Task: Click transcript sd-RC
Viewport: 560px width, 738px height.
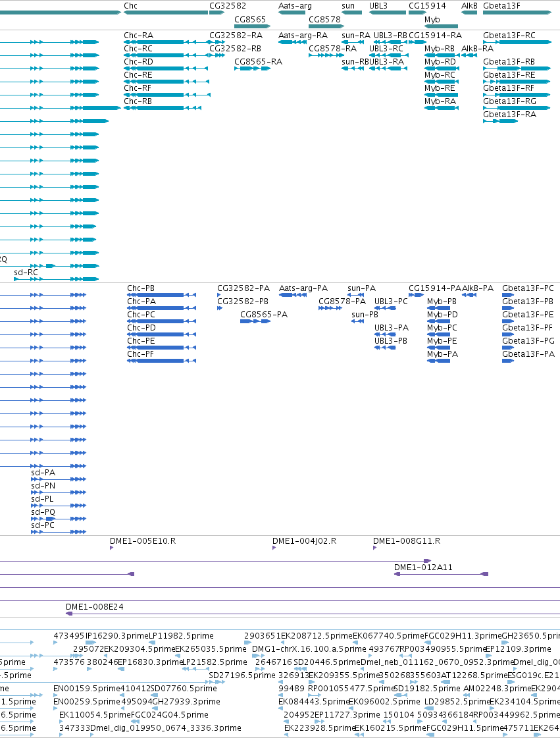Action: coord(26,273)
